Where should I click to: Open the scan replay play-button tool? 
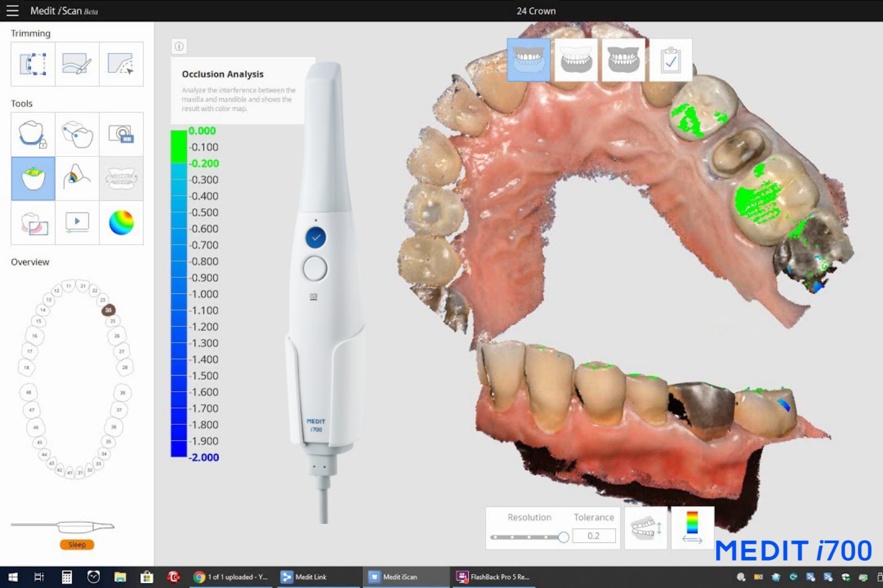tap(77, 222)
